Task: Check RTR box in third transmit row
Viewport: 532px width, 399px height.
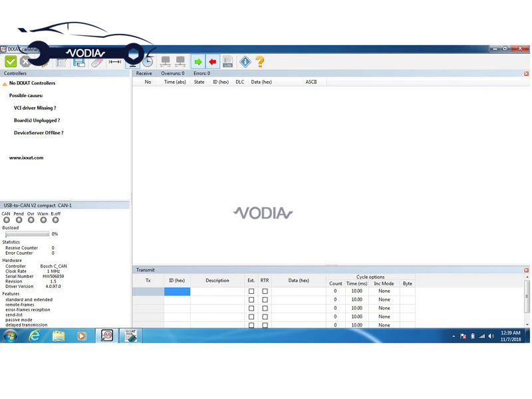Action: [x=265, y=308]
